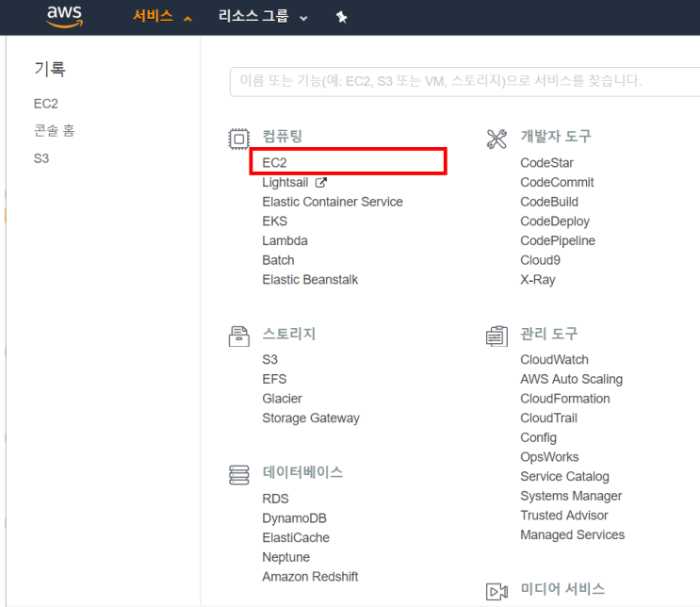Open the Lightsail service
Viewport: 700px width, 607px height.
coord(285,182)
